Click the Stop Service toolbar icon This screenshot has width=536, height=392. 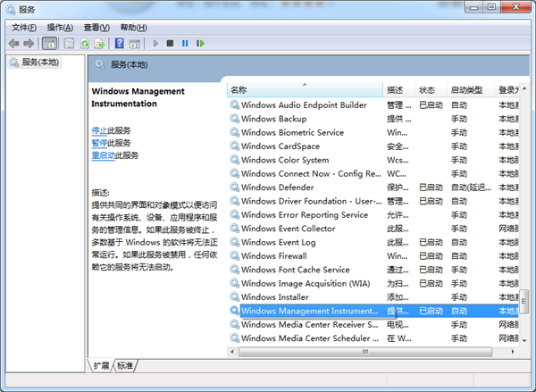click(x=170, y=43)
